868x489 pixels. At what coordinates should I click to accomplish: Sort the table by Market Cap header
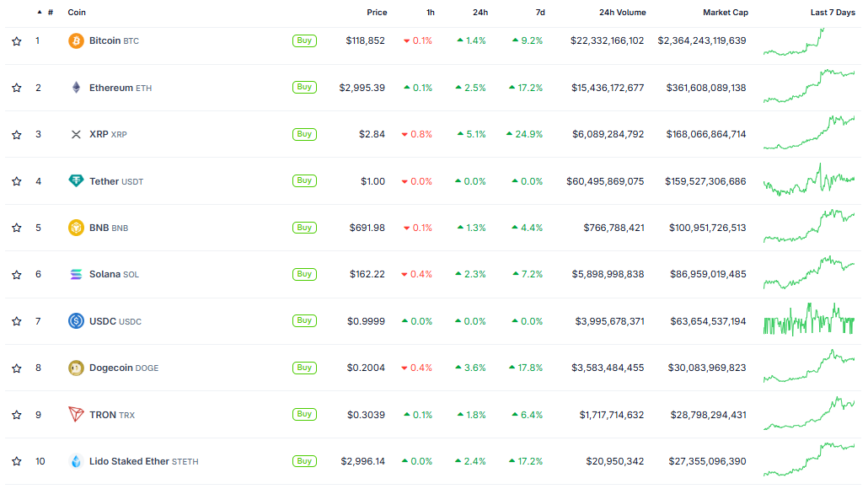pos(725,13)
